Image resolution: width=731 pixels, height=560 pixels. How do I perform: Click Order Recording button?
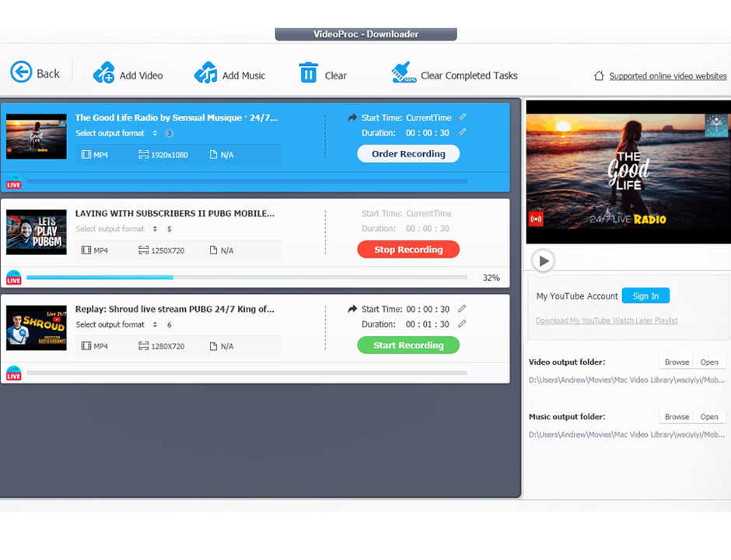tap(408, 154)
